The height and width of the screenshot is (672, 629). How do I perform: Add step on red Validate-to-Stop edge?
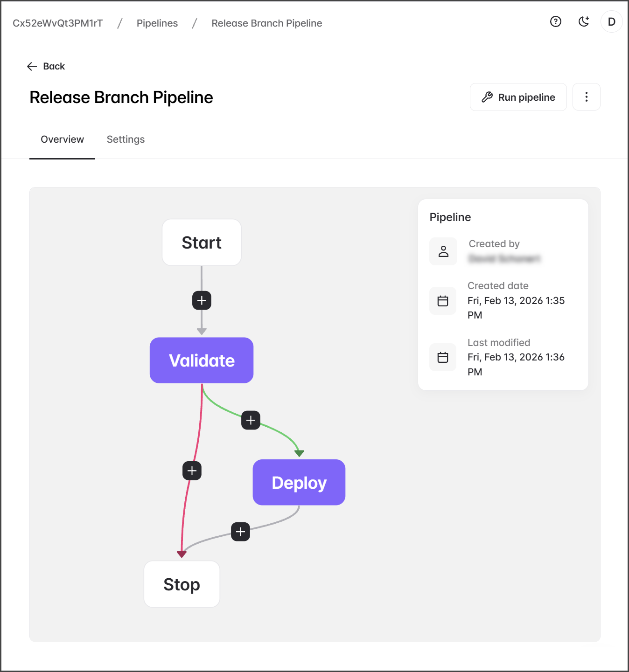click(192, 471)
